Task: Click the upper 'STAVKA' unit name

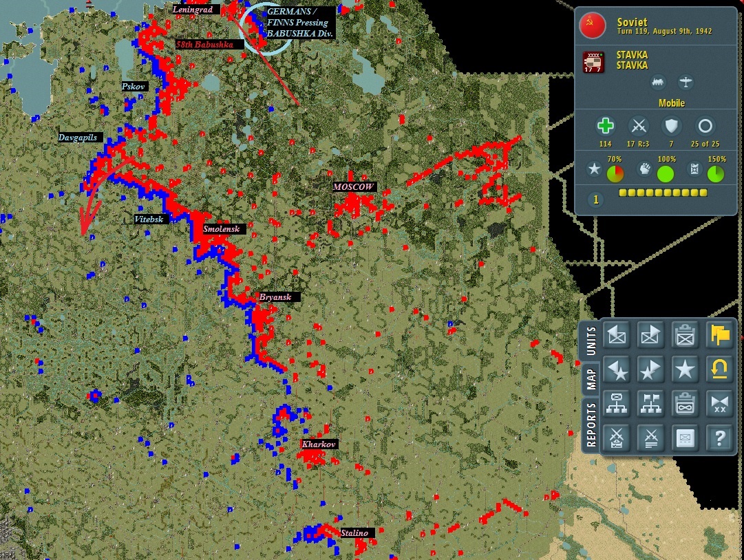Action: click(x=632, y=55)
